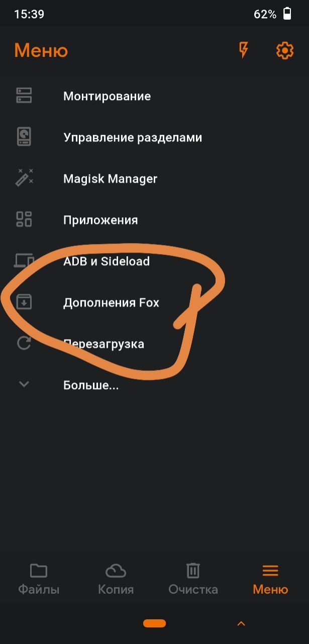Expand the Больше... chevron
The image size is (309, 644).
[24, 384]
